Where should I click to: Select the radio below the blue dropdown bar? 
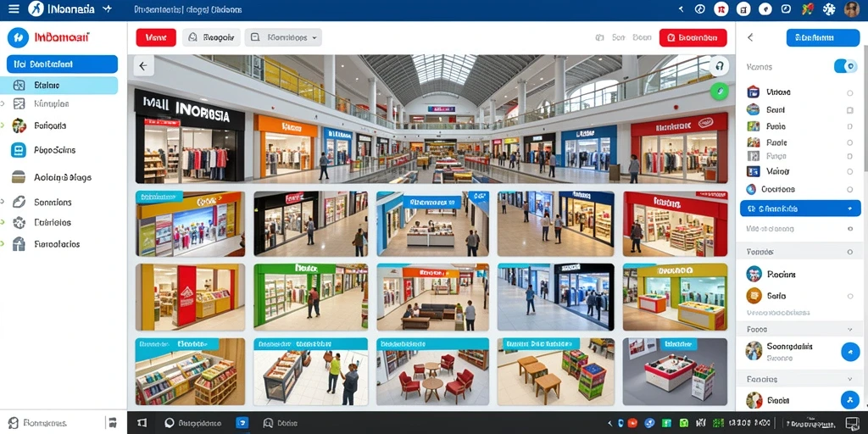pos(849,229)
